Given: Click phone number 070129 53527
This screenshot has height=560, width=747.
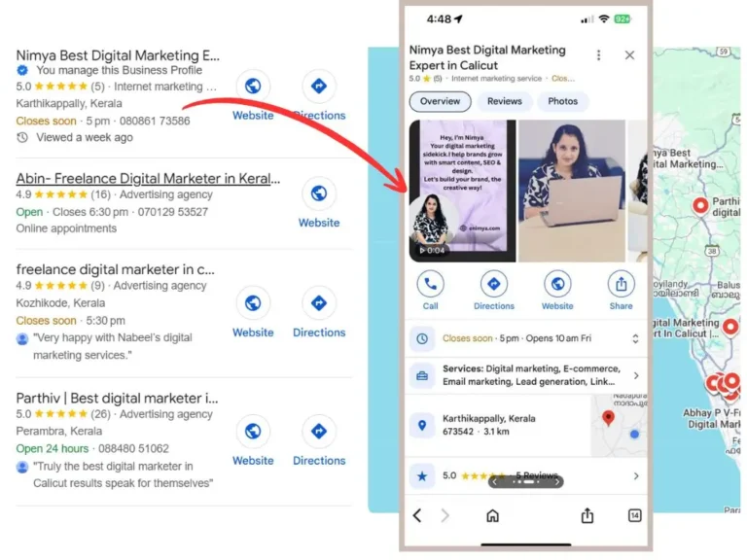Looking at the screenshot, I should (x=172, y=212).
